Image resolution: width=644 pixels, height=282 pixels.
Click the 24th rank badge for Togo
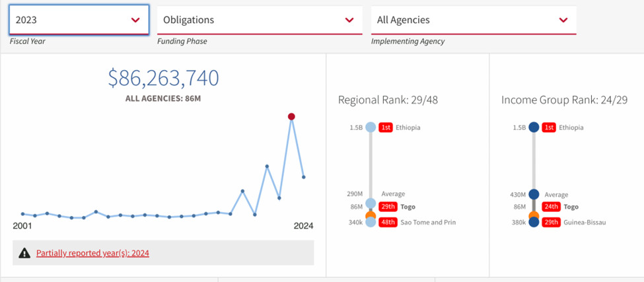click(551, 207)
